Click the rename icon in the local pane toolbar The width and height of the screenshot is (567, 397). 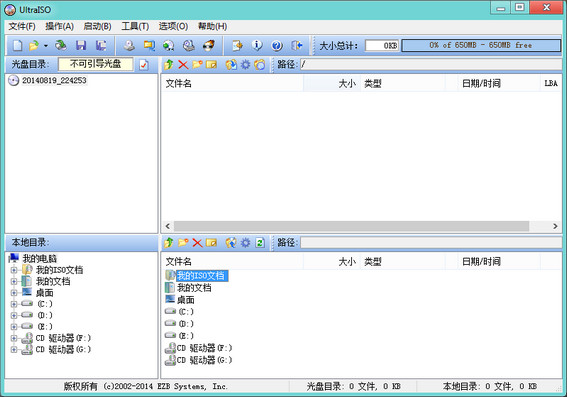coord(211,243)
